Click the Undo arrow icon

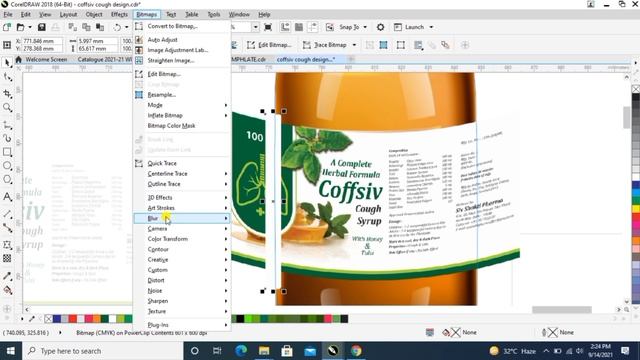[x=118, y=27]
